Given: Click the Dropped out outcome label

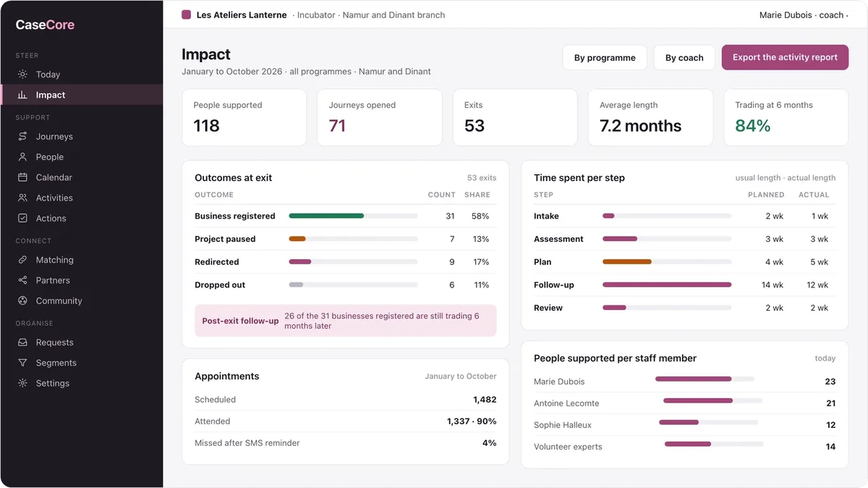Looking at the screenshot, I should click(220, 285).
